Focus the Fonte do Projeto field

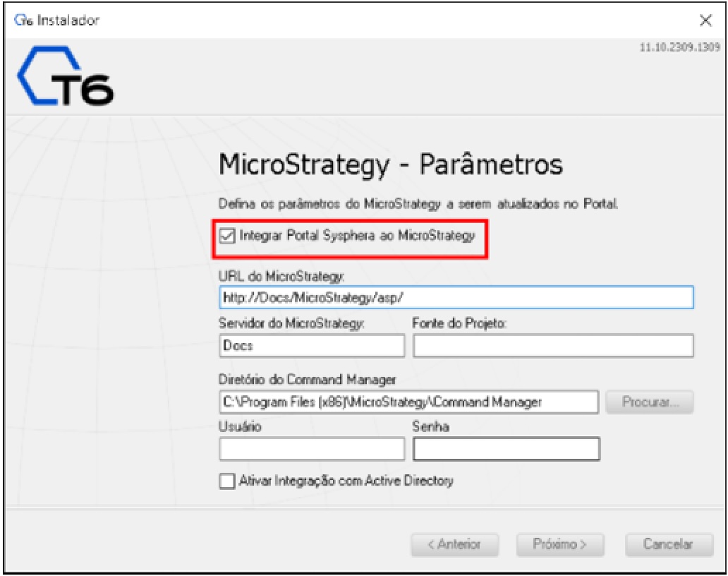(554, 346)
